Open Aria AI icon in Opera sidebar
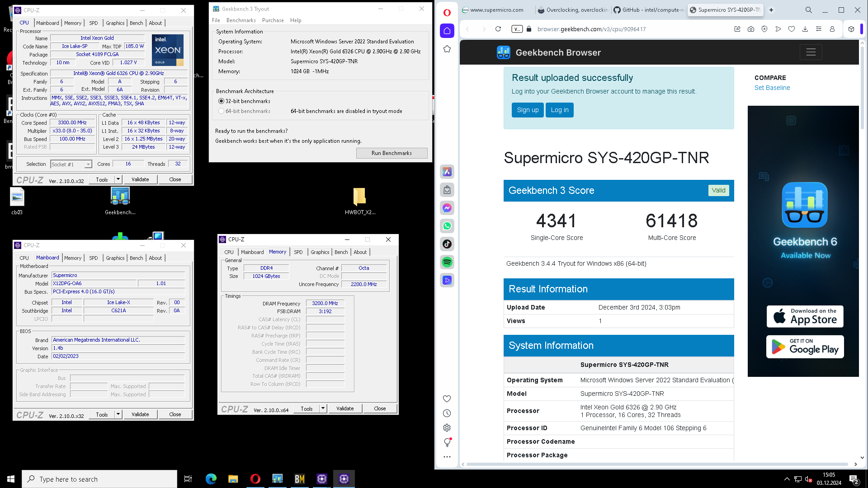868x488 pixels. click(447, 172)
